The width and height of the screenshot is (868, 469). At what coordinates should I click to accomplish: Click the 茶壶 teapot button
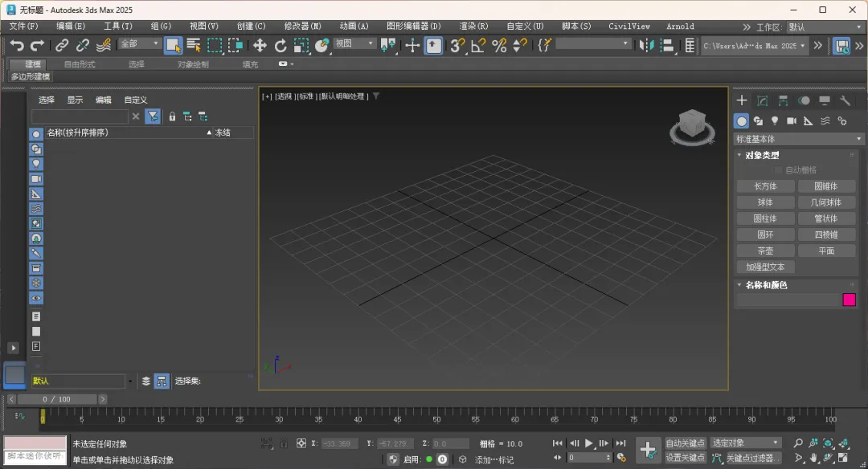tap(765, 251)
